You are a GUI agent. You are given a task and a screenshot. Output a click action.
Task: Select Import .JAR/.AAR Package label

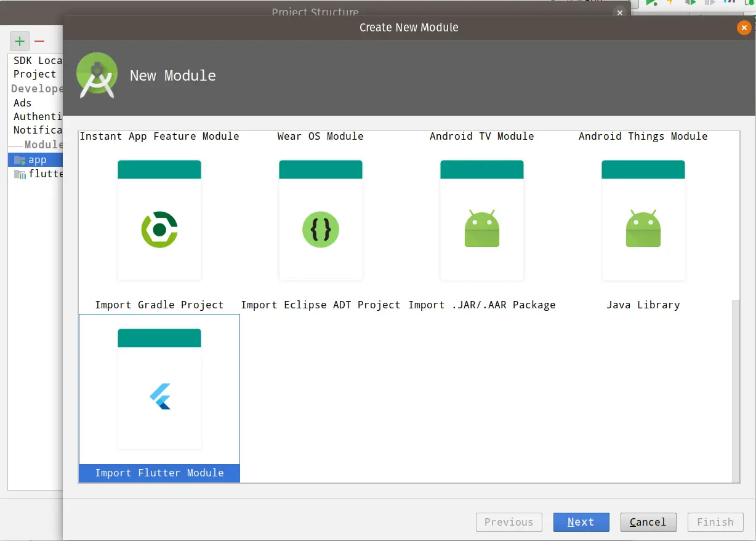[482, 305]
